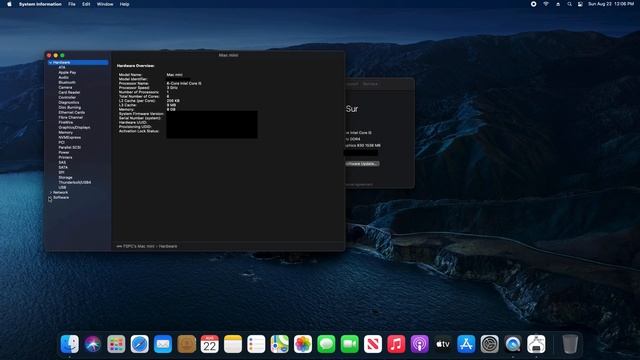Screen dimensions: 640x360
Task: Select Bluetooth in the sidebar
Action: (x=67, y=82)
